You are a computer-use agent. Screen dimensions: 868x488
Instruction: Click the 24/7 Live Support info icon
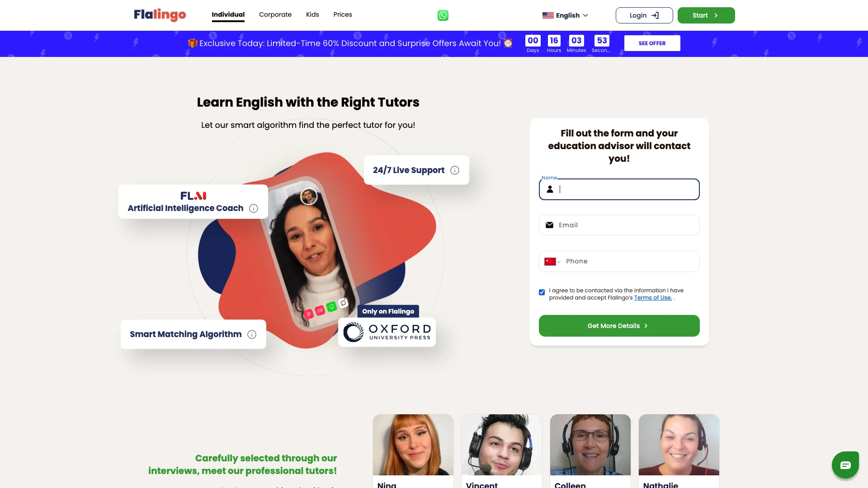click(x=454, y=170)
